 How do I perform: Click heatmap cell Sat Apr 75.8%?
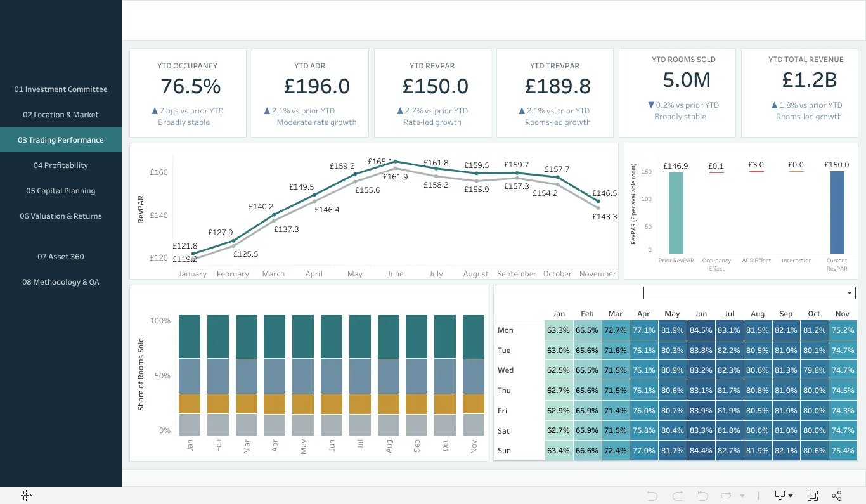click(643, 431)
